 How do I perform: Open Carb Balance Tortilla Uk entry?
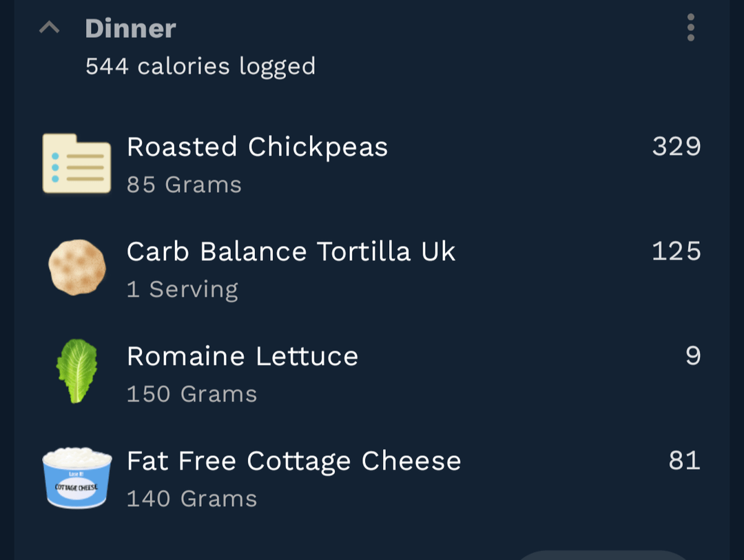click(291, 251)
